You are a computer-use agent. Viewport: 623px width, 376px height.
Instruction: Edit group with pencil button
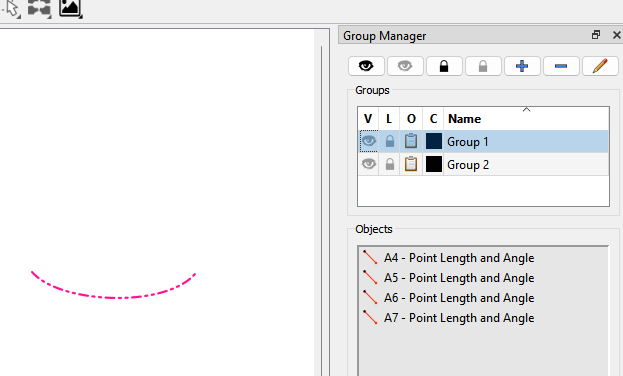[600, 66]
